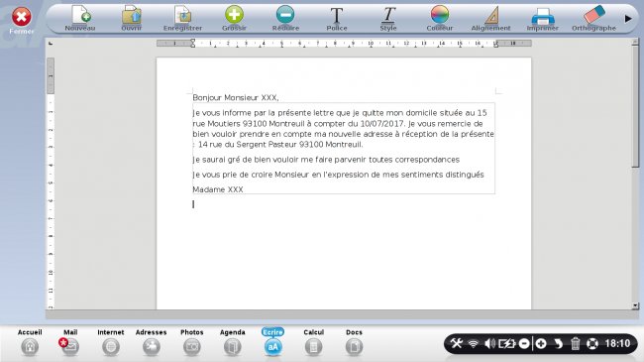Click the tab-stop selector at ruler corner
Image resolution: width=644 pixels, height=362 pixels.
click(x=51, y=43)
